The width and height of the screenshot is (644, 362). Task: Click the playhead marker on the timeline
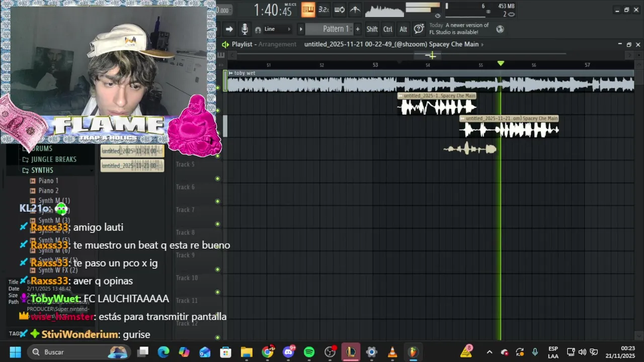[x=501, y=63]
